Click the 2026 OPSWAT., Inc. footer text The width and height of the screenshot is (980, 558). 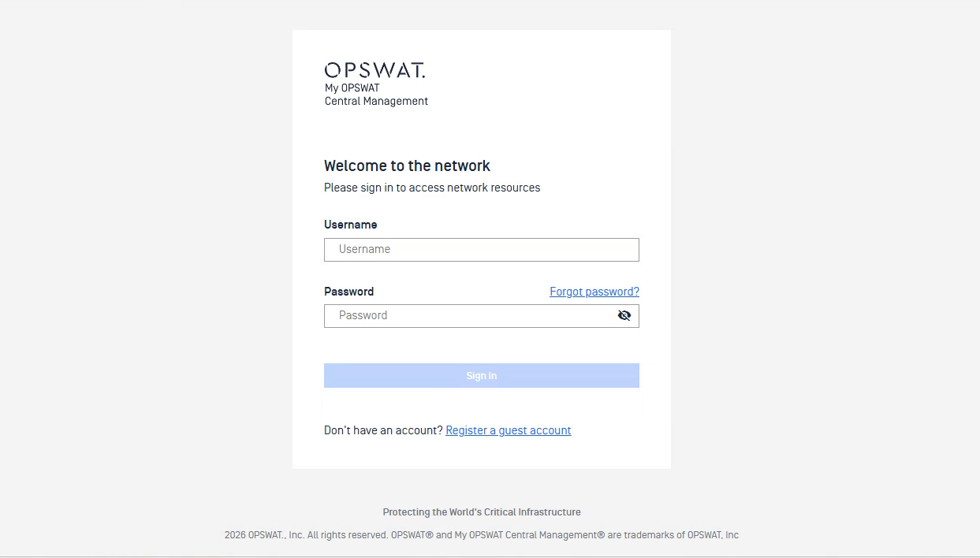pyautogui.click(x=264, y=535)
